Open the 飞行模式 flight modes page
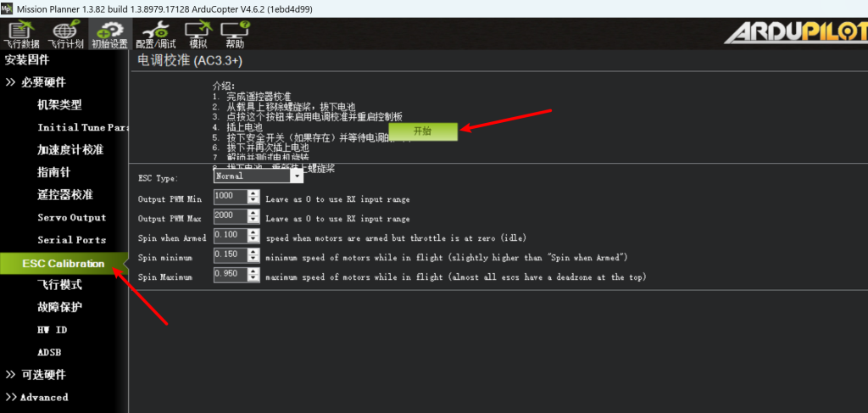Screen dimensions: 868x413 pos(60,285)
